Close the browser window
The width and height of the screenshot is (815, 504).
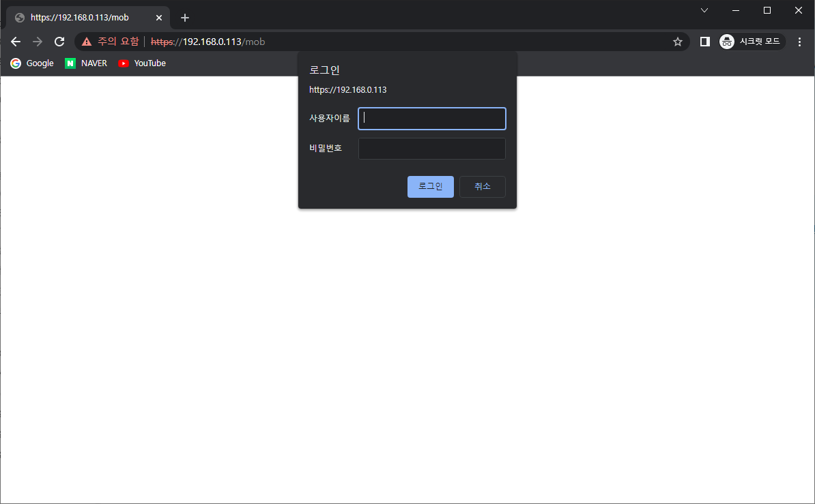(799, 10)
